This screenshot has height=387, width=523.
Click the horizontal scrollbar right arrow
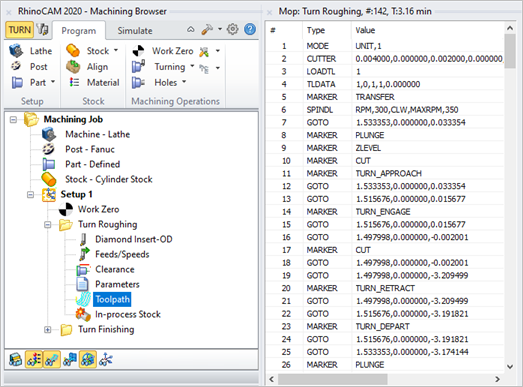497,379
